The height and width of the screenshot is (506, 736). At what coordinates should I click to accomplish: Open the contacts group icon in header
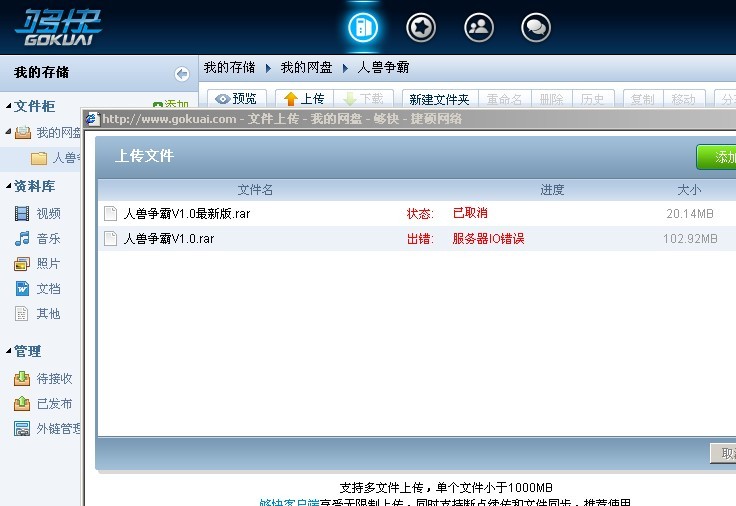(479, 27)
